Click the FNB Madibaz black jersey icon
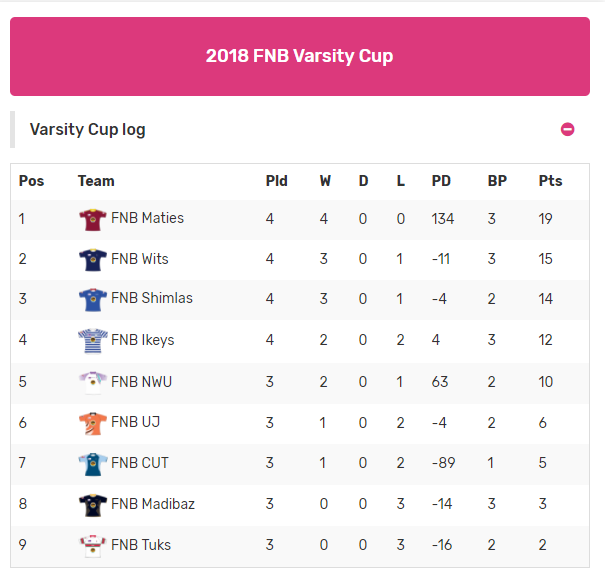 pyautogui.click(x=93, y=505)
